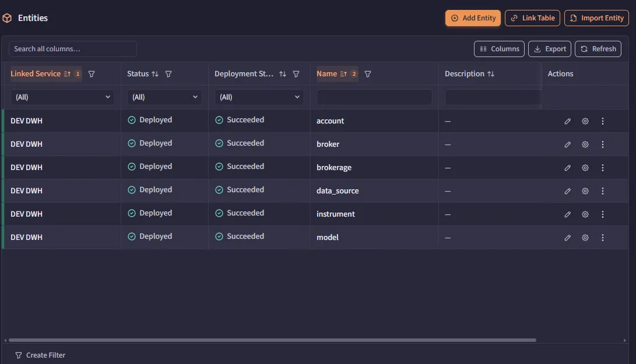Open settings gear for brokerage entity
636x364 pixels.
pos(585,168)
